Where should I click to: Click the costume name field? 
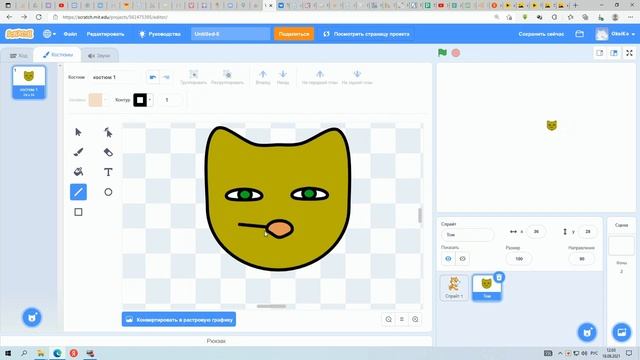pos(114,77)
